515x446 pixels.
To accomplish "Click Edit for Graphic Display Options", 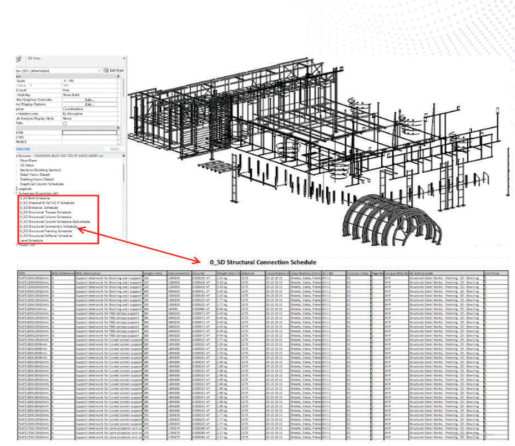I will (89, 104).
